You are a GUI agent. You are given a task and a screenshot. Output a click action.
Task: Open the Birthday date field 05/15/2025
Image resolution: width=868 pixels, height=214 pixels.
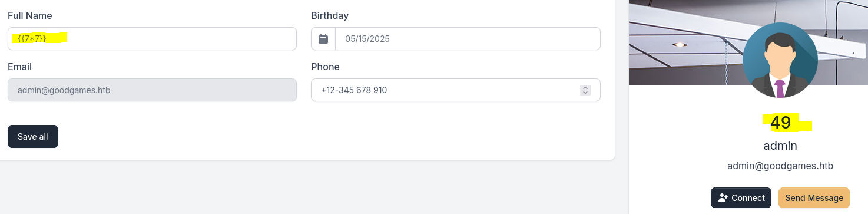point(468,39)
